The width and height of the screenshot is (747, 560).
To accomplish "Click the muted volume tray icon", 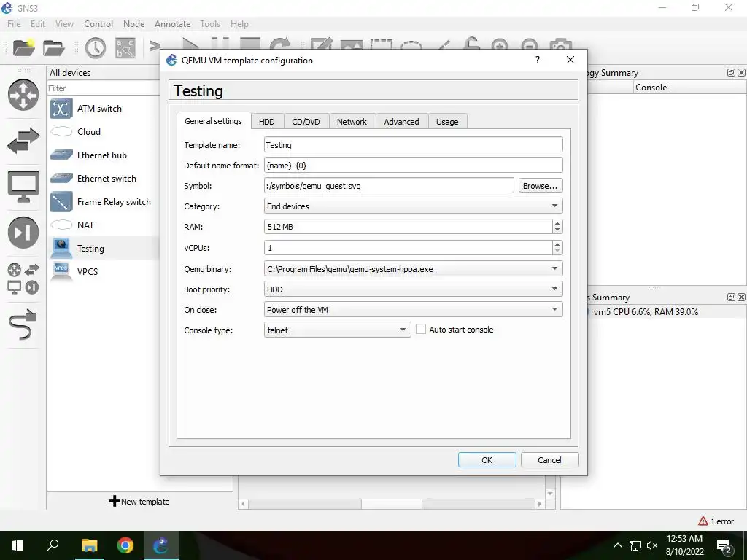I will 652,545.
